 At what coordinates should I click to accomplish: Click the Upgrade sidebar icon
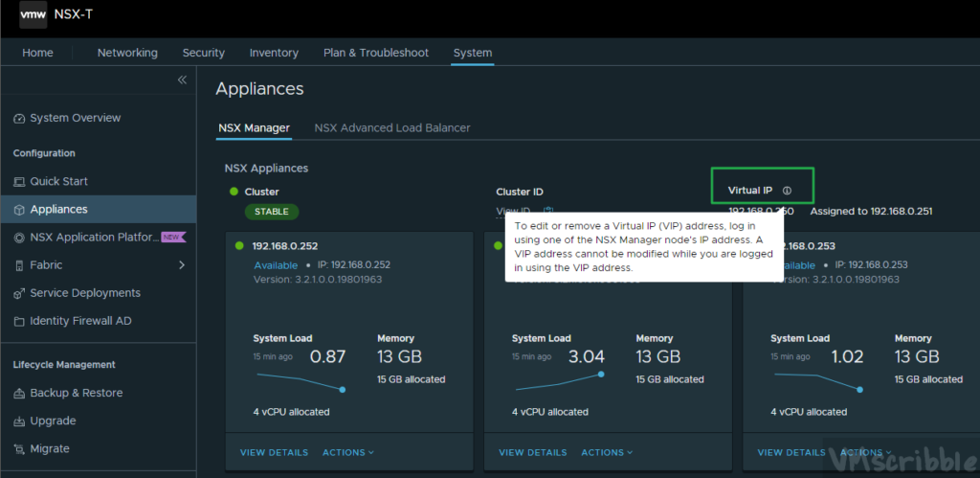tap(19, 421)
